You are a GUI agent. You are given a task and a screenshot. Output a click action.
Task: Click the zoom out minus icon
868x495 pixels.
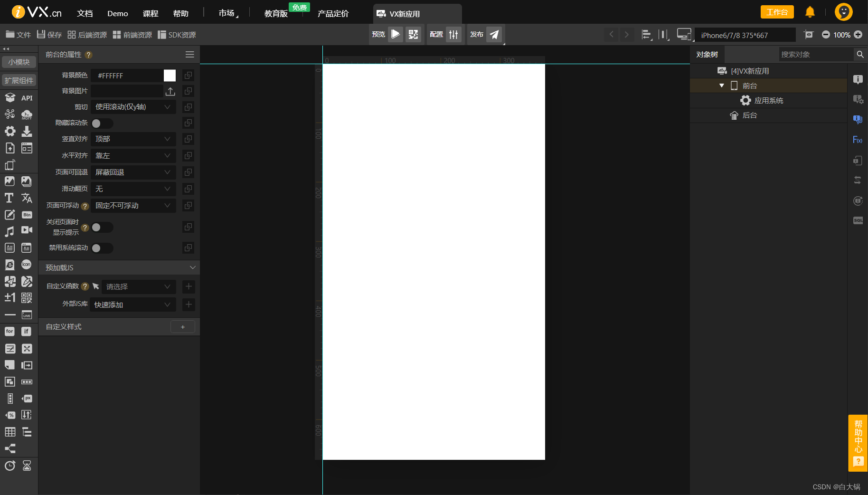826,35
